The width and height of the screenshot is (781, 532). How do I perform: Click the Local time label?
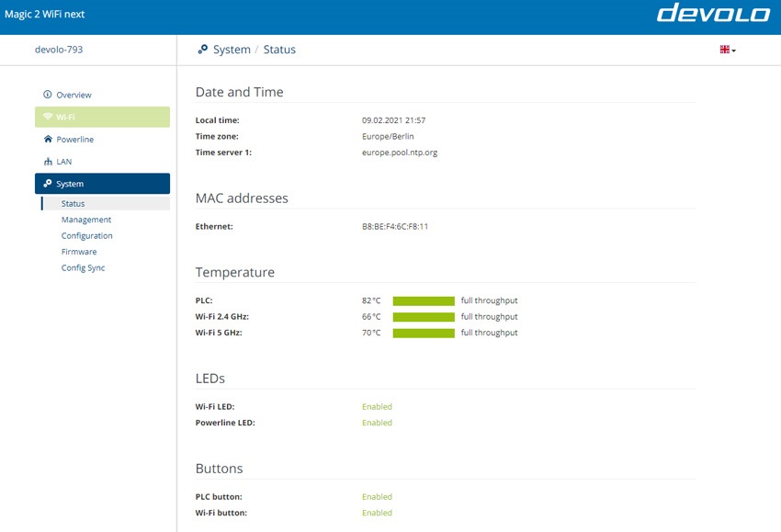[x=217, y=120]
